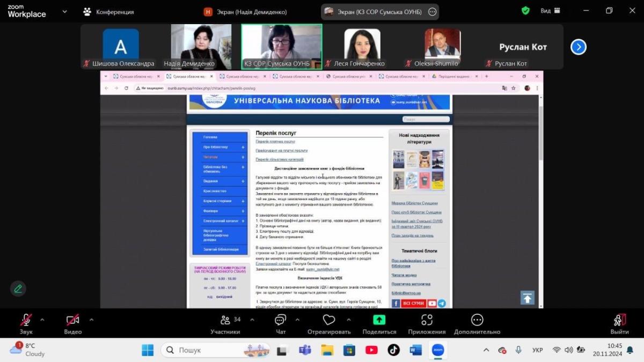
Task: Unmute the microphone in Zoom
Action: (26, 323)
